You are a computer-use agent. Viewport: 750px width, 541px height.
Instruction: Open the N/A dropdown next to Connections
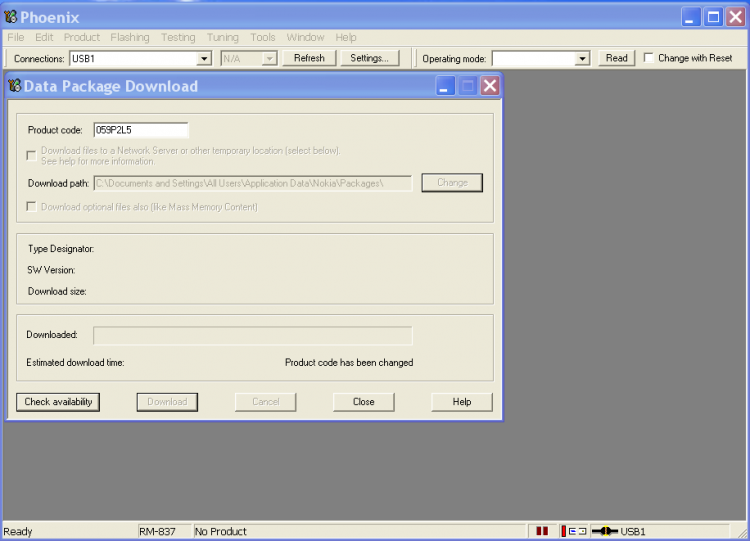[269, 59]
